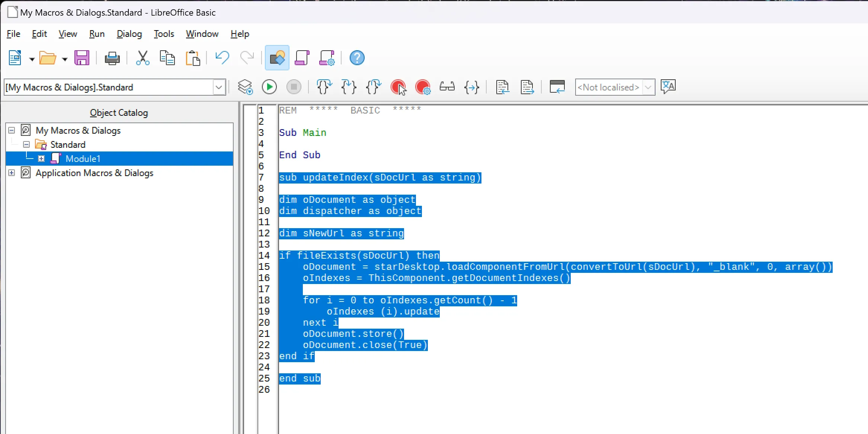
Task: Click the Print icon
Action: pos(112,58)
